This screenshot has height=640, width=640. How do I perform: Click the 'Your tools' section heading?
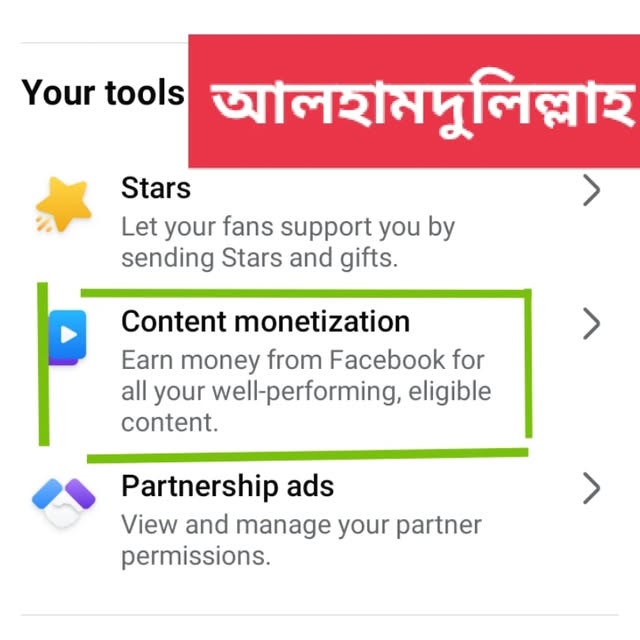click(103, 93)
